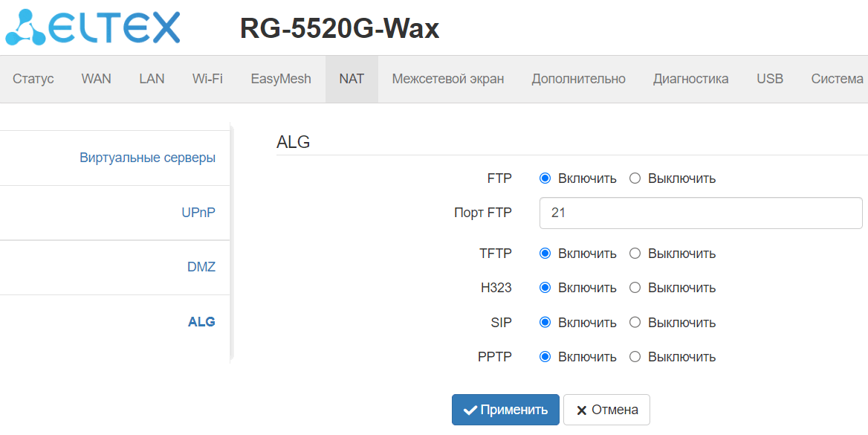Click the Порт FTP input field
This screenshot has height=435, width=868.
pyautogui.click(x=700, y=213)
